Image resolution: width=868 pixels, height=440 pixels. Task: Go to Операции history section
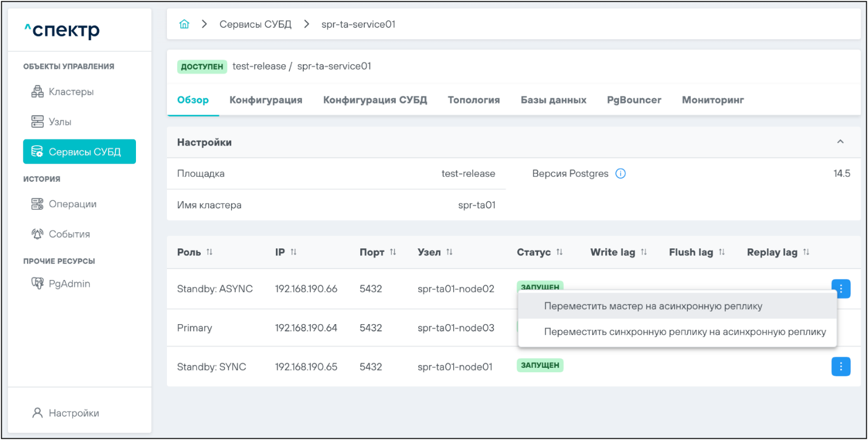(x=72, y=204)
